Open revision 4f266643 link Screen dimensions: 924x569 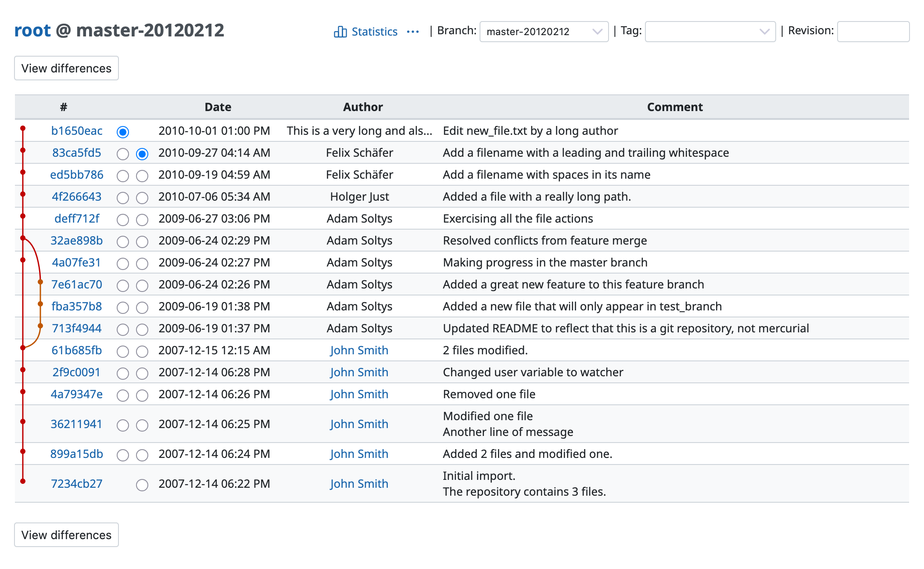76,197
